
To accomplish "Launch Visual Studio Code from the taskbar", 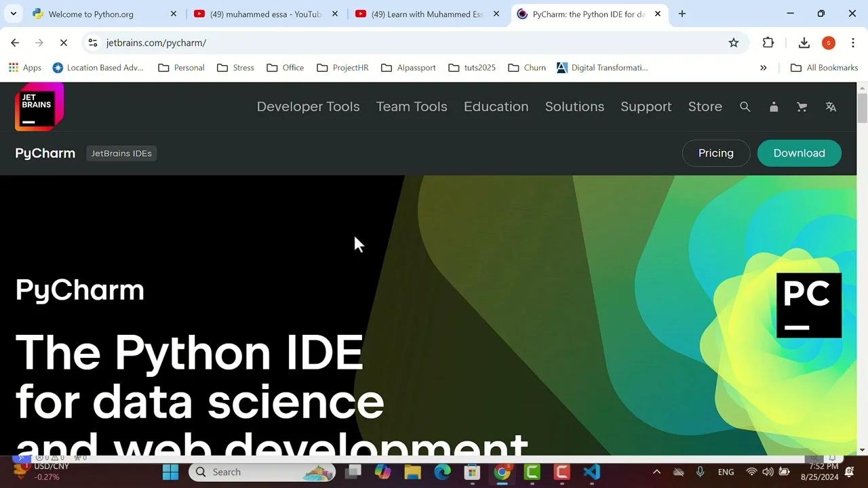I will 591,472.
